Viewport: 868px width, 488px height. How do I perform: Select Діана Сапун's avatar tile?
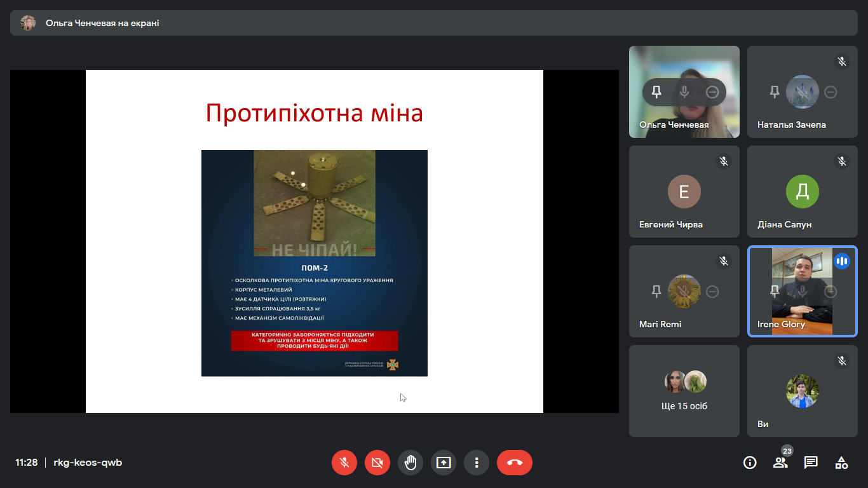(x=803, y=191)
